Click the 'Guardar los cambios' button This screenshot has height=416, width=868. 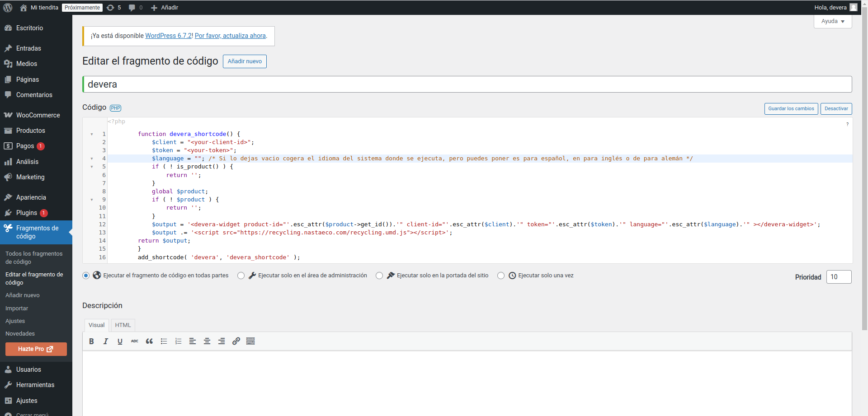[791, 108]
